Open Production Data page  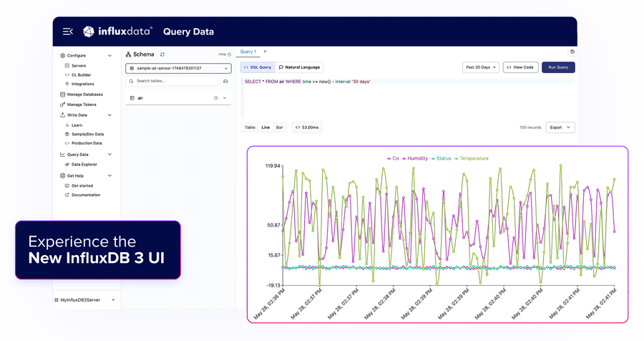click(x=87, y=143)
